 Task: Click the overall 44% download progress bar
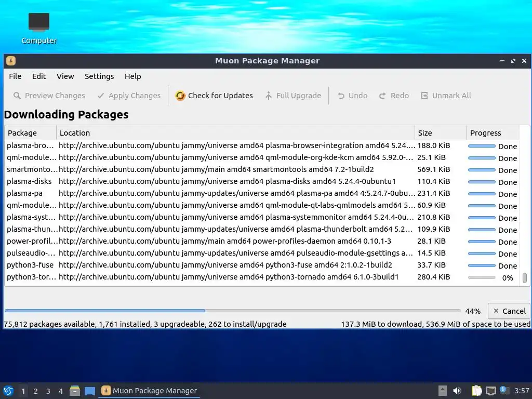tap(232, 311)
